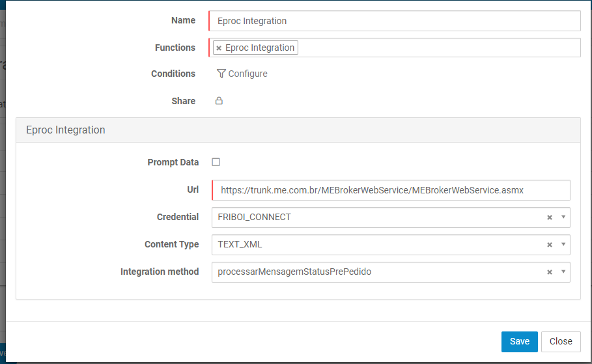Select the FRIBOI_CONNECT value in Credential
This screenshot has width=592, height=364.
coord(255,217)
